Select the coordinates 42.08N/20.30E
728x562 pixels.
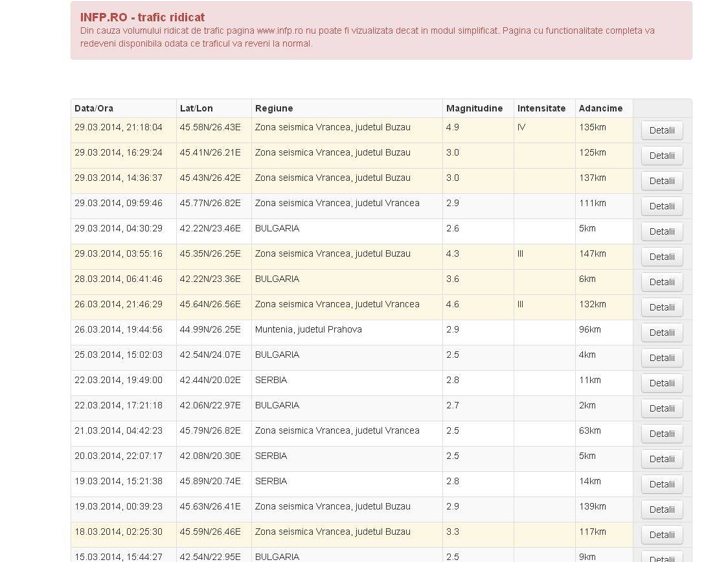coord(210,456)
